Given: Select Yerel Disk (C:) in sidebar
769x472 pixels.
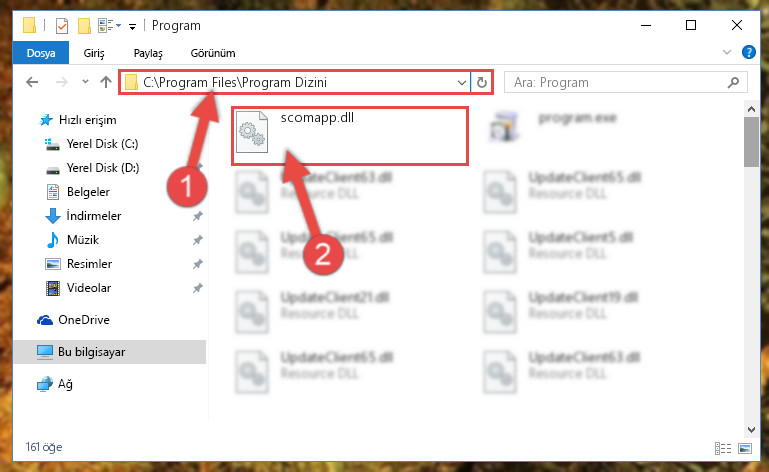Looking at the screenshot, I should coord(102,144).
